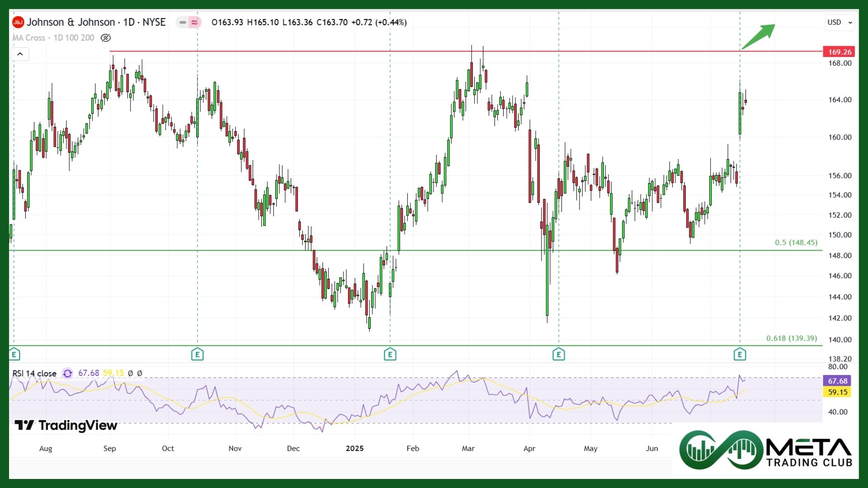Open the USD currency dropdown

pos(840,22)
